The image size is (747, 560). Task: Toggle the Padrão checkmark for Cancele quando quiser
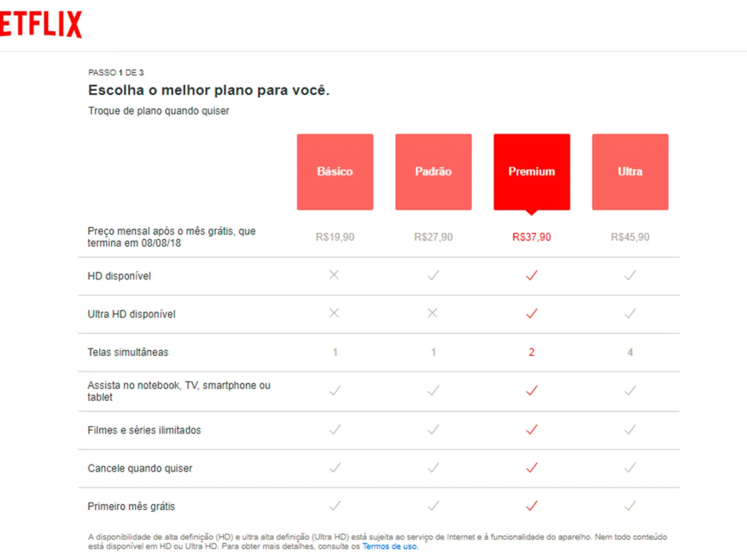[x=433, y=468]
